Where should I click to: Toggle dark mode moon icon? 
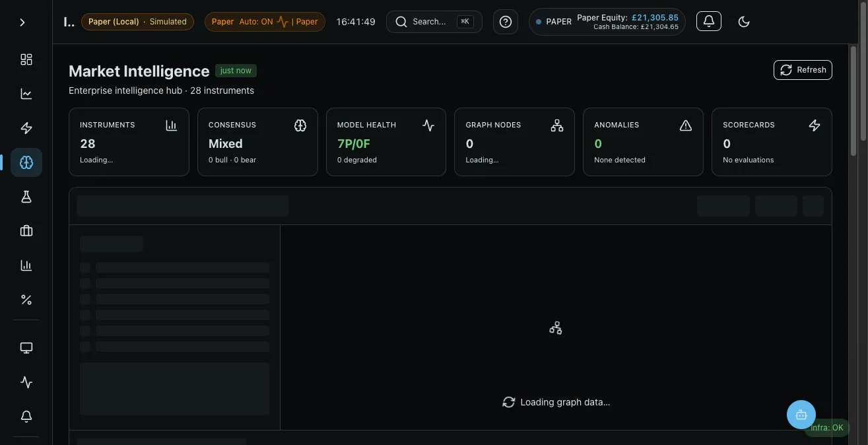click(x=744, y=22)
